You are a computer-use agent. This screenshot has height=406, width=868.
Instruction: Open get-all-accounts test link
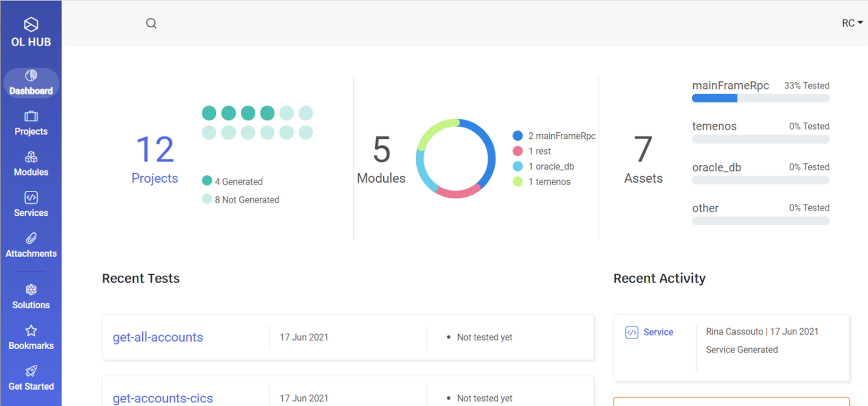(158, 337)
